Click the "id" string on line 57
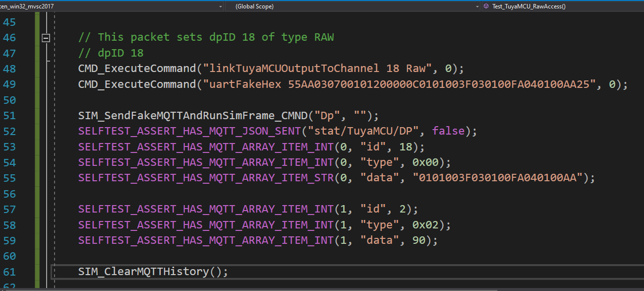The width and height of the screenshot is (644, 291). pos(373,209)
